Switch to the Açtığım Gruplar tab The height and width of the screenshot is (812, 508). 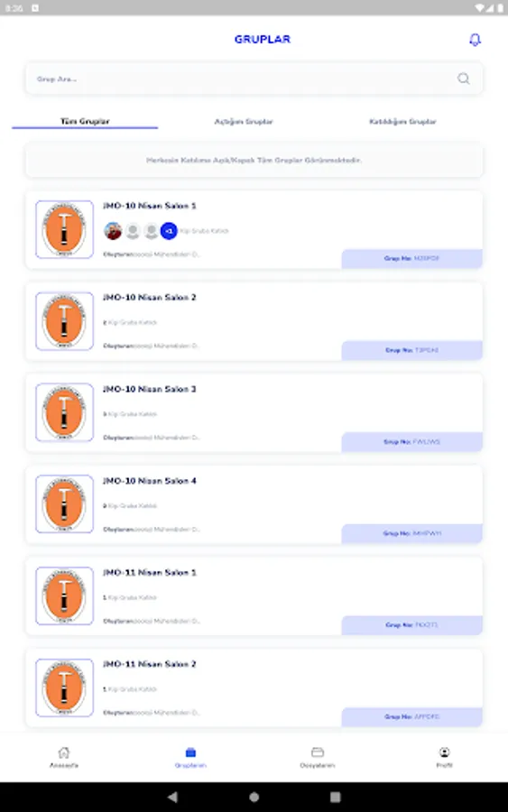click(x=244, y=121)
